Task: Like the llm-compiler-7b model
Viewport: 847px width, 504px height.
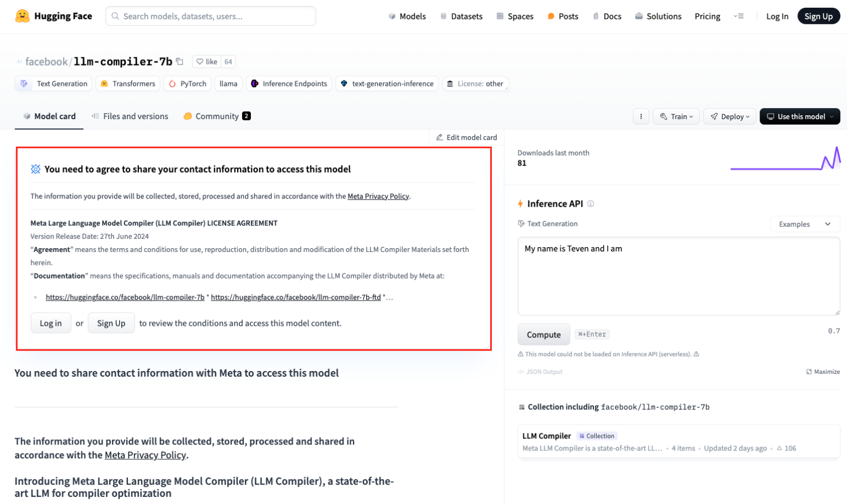Action: tap(208, 61)
